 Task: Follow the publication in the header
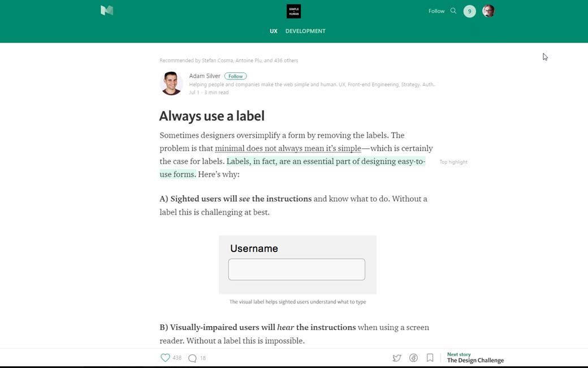pos(436,11)
